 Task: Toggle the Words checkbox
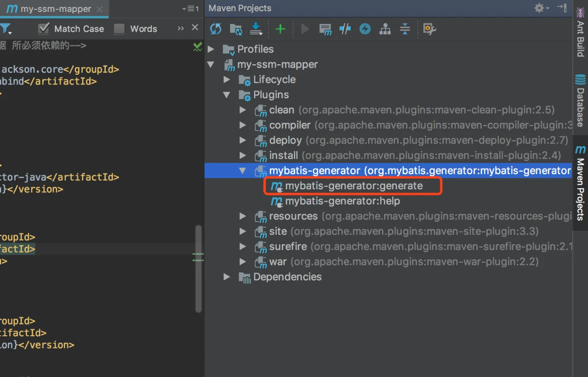click(x=119, y=29)
